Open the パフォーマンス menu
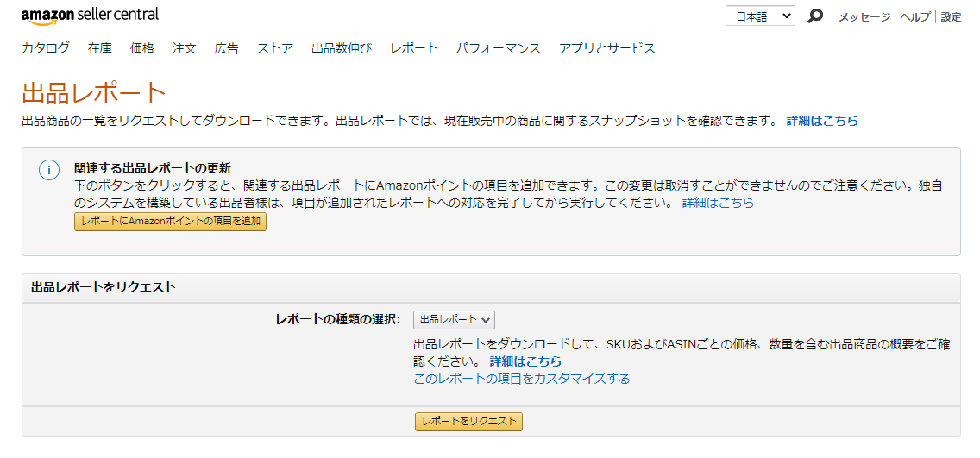980x458 pixels. click(x=498, y=48)
